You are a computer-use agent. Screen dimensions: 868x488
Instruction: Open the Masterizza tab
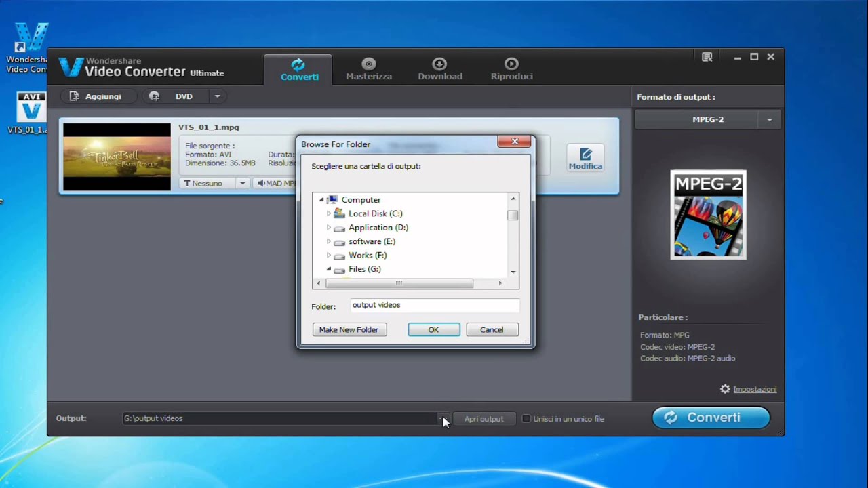pos(369,69)
